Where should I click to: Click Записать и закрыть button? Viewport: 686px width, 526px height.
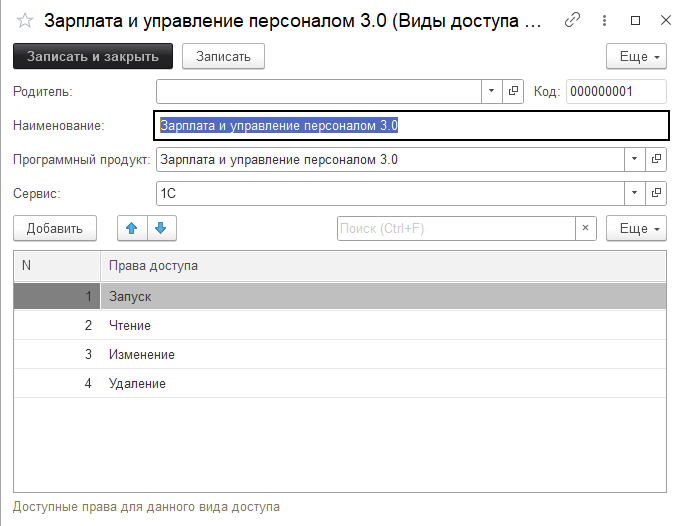click(93, 56)
